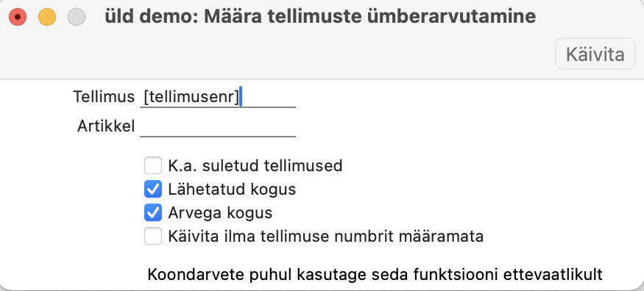Uncheck the Lähetatud kogus checkbox
Screen dimensions: 644x291
pyautogui.click(x=153, y=190)
